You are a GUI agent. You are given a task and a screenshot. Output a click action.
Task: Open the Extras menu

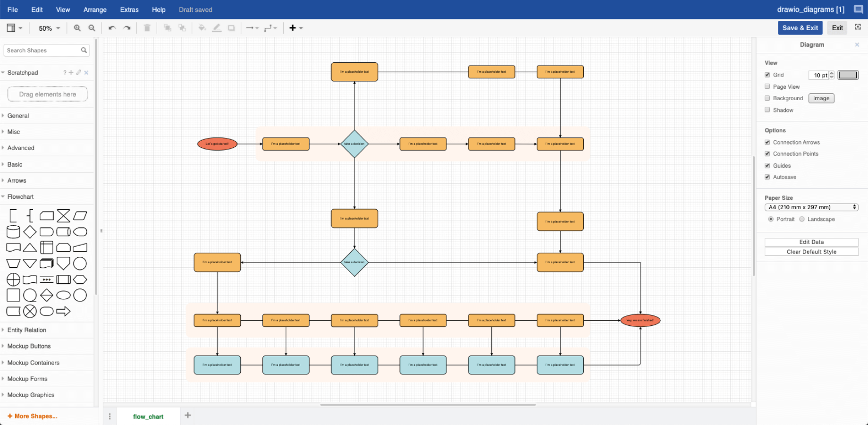[x=129, y=9]
